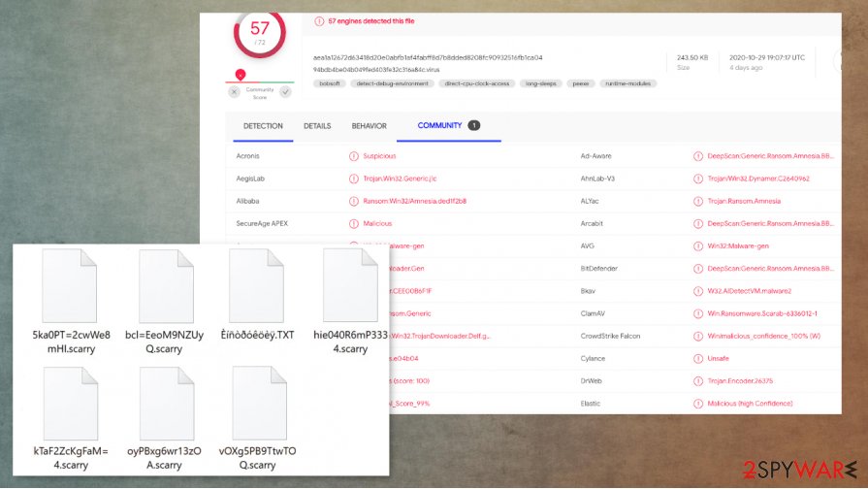The height and width of the screenshot is (489, 868).
Task: Click the 'long-sleeps' tag
Action: pos(541,83)
